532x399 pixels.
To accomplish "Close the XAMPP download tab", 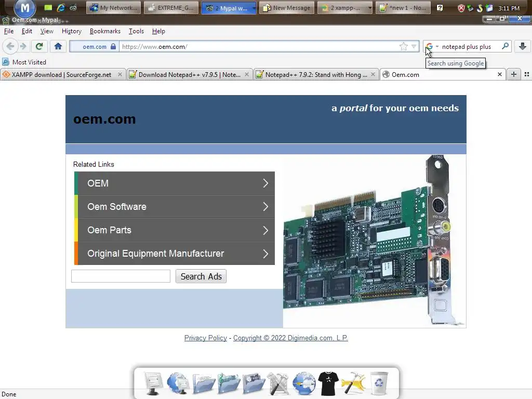I will (120, 74).
